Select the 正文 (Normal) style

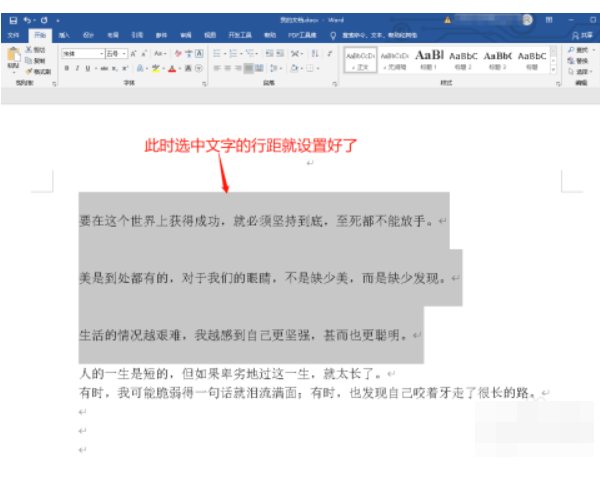click(x=360, y=60)
